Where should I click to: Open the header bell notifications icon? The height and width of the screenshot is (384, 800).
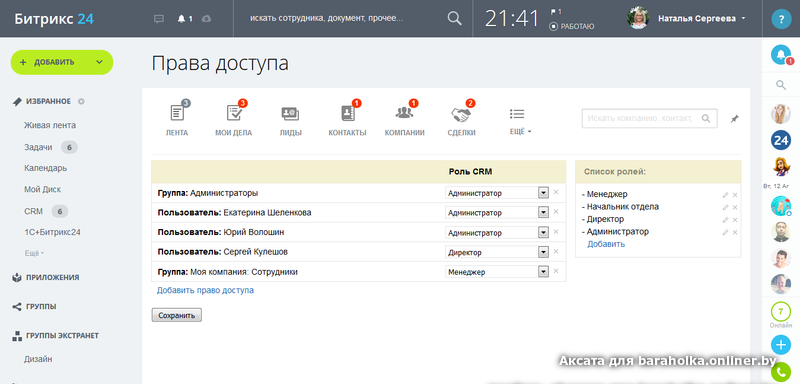181,19
